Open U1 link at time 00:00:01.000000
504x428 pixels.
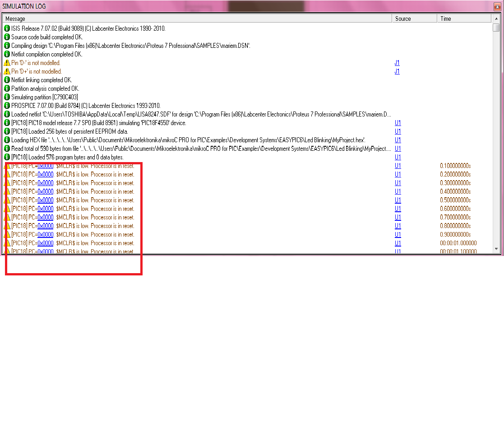(398, 243)
